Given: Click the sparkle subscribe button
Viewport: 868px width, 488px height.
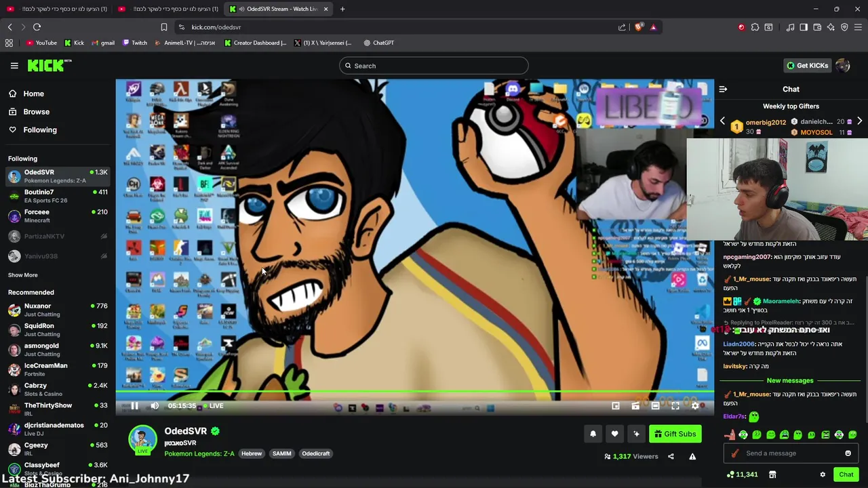Looking at the screenshot, I should [x=636, y=434].
